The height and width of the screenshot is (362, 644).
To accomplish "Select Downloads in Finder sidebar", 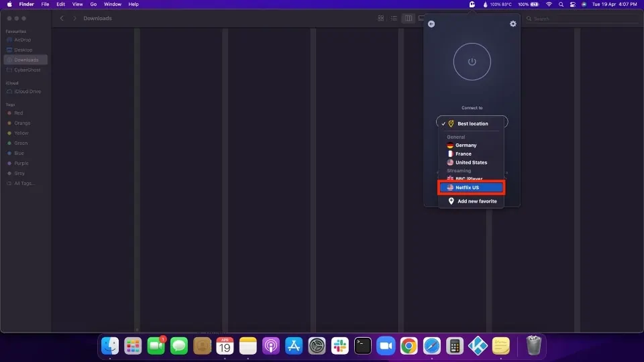I will [x=25, y=60].
